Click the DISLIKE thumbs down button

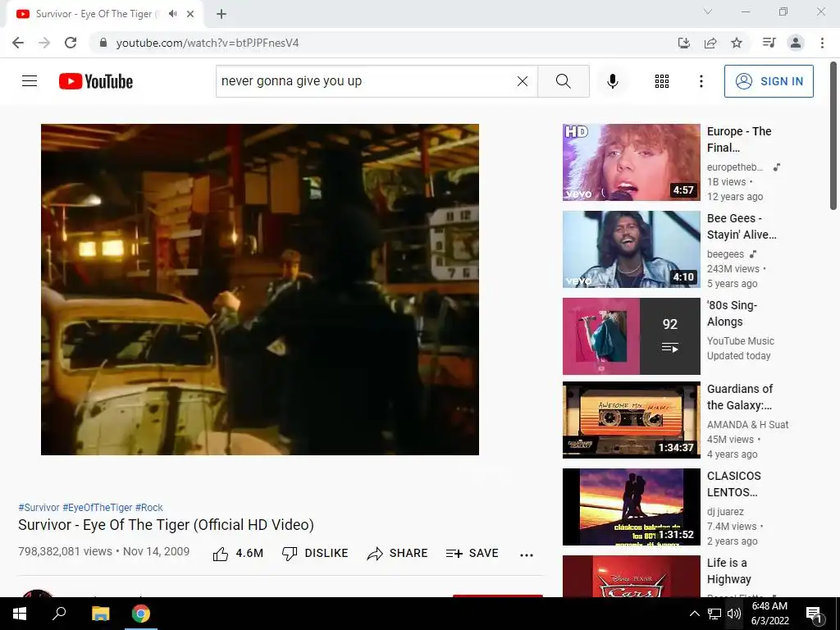[315, 554]
